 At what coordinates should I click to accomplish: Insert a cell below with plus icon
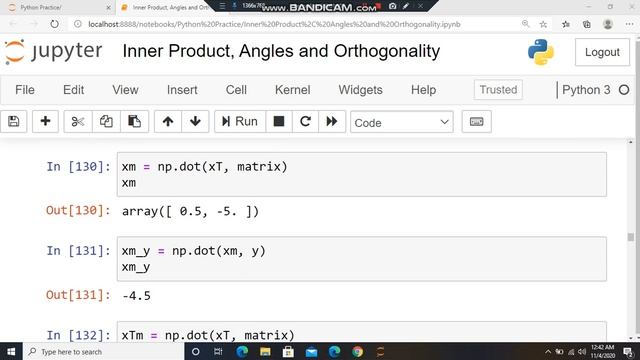point(45,121)
